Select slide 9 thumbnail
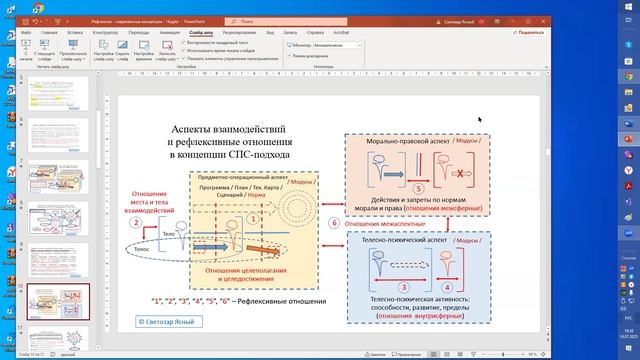640x360 pixels. click(x=58, y=260)
